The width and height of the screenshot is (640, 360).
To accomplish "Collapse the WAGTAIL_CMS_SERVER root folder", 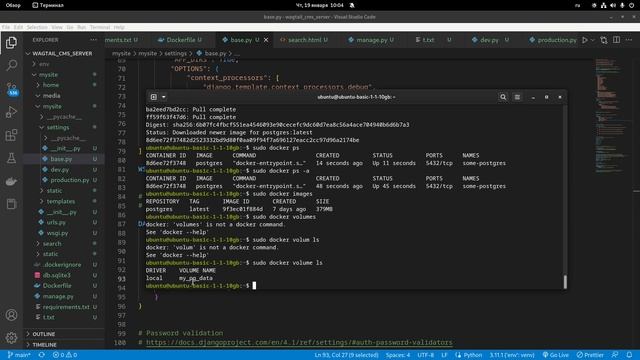I will [x=62, y=53].
